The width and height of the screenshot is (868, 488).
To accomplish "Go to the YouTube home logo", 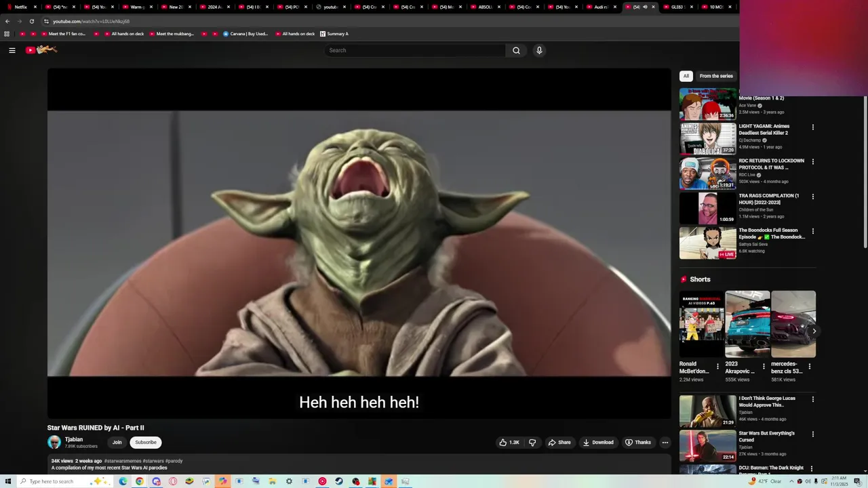I will (41, 50).
